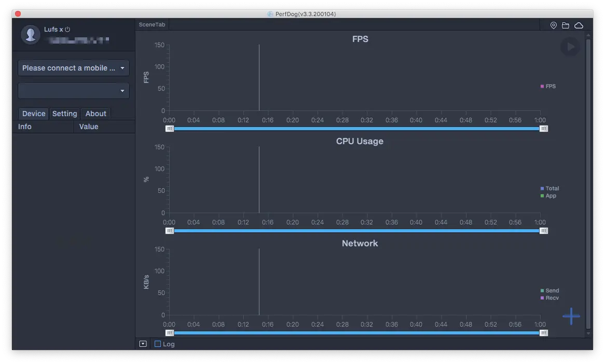The image size is (605, 364).
Task: Select the Device tab
Action: click(34, 114)
